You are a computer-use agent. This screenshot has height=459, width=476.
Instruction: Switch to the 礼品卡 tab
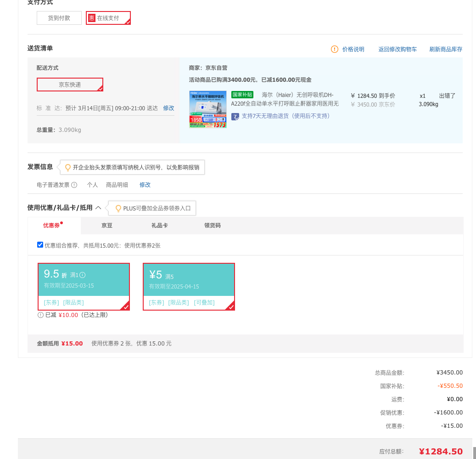(160, 226)
